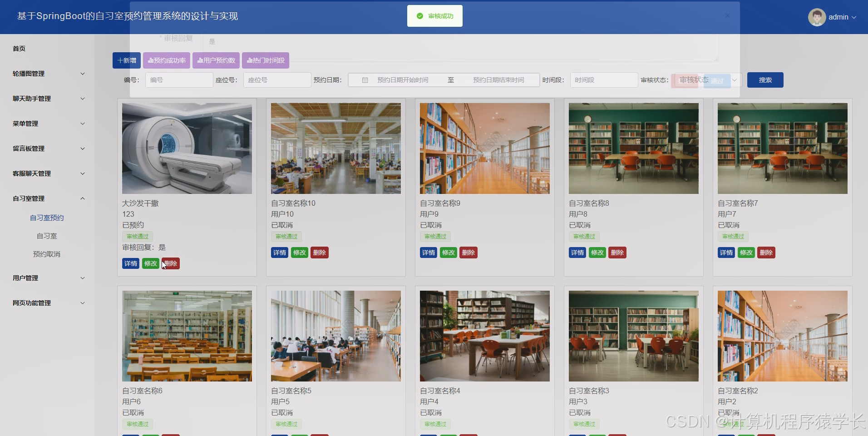
Task: Click the 预约日期开始时间 date field
Action: point(403,80)
